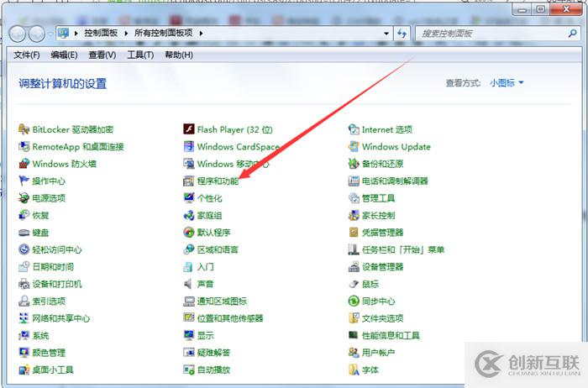This screenshot has height=388, width=588.
Task: Open the 查看(V) menu
Action: tap(102, 55)
